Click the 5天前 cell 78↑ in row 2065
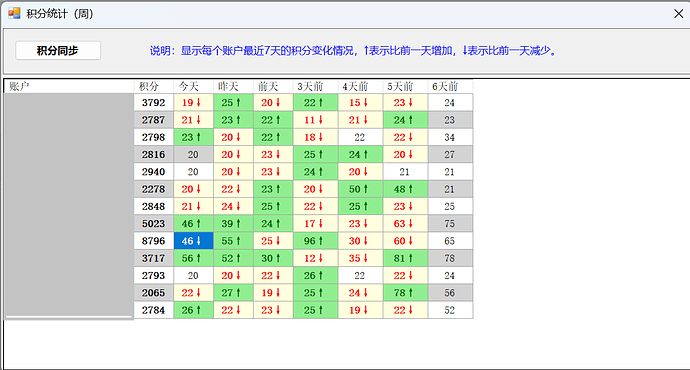Image resolution: width=690 pixels, height=370 pixels. [405, 293]
